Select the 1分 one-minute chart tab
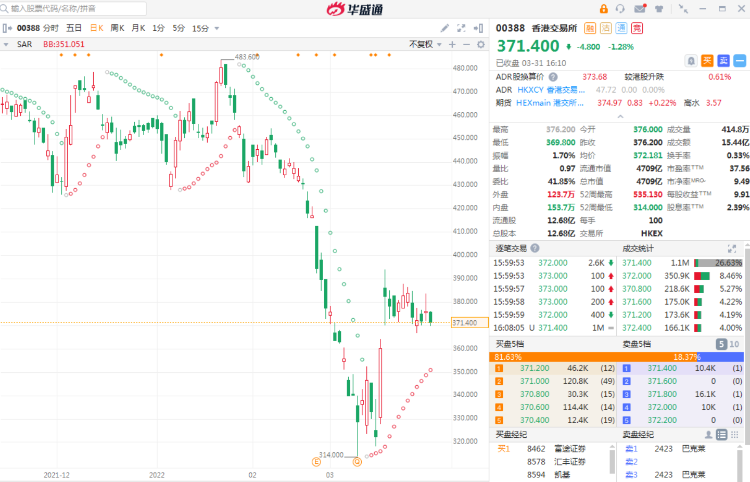 (158, 28)
